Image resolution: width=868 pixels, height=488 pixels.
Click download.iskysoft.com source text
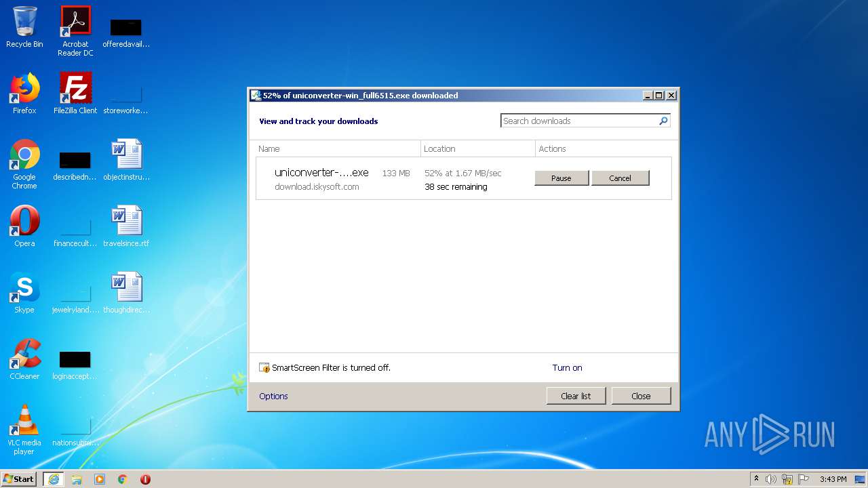[x=317, y=186]
